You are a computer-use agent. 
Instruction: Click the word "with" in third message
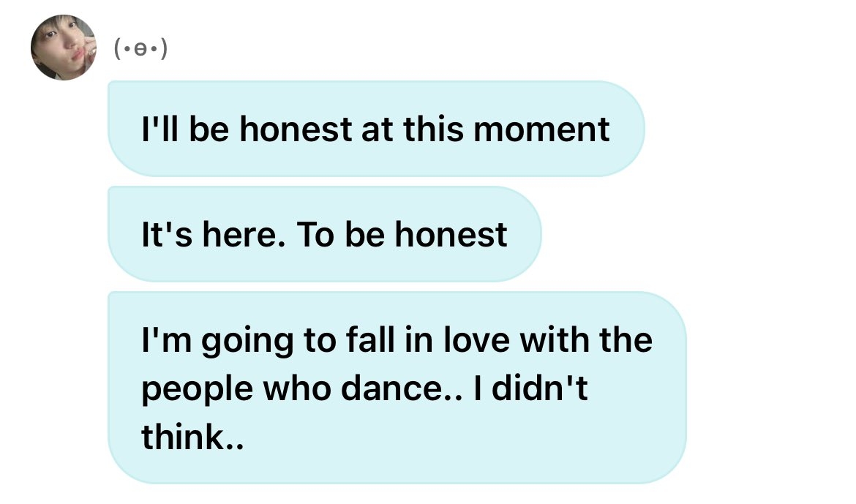(x=554, y=339)
